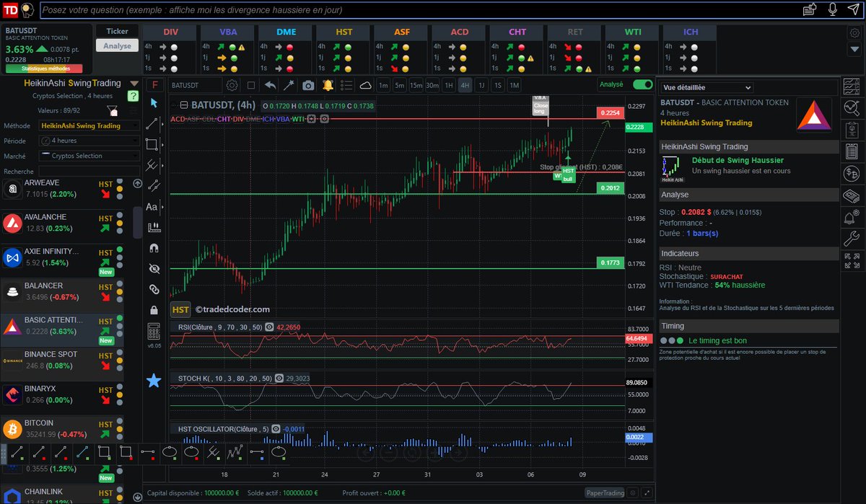Viewport: 866px width, 504px height.
Task: Open the Période 4 heures dropdown
Action: 89,141
